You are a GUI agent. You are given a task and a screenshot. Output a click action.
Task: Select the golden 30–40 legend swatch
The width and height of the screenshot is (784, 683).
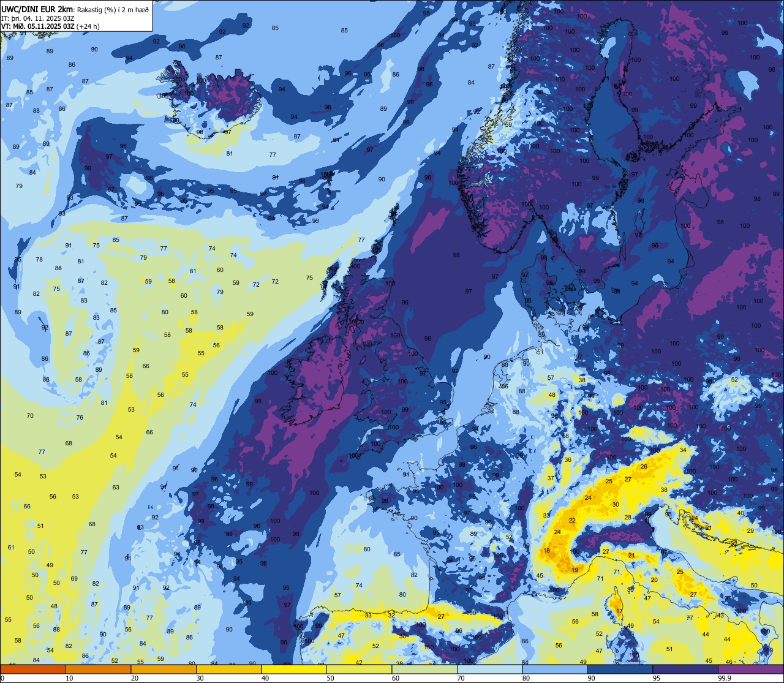point(228,669)
